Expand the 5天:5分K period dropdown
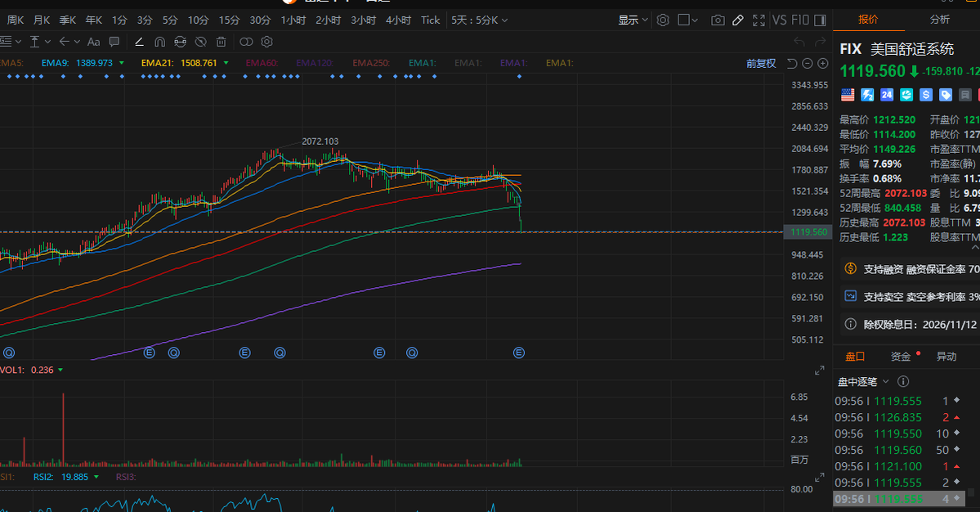980x512 pixels. coord(480,20)
